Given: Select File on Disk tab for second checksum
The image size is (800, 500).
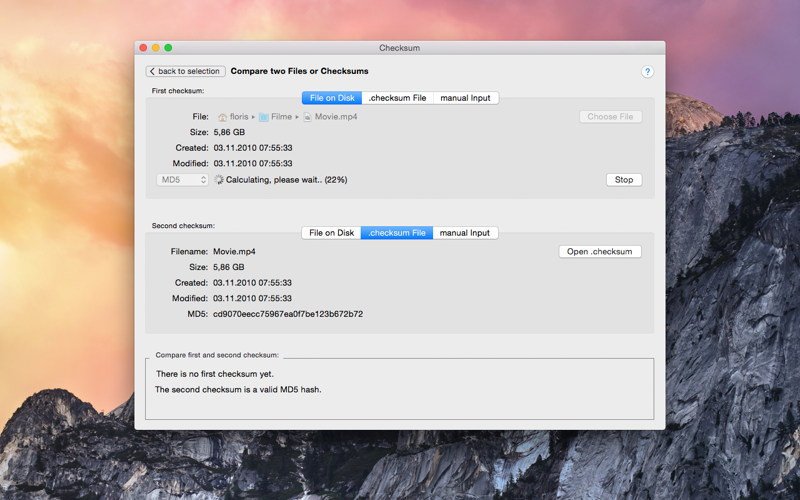Looking at the screenshot, I should (331, 233).
